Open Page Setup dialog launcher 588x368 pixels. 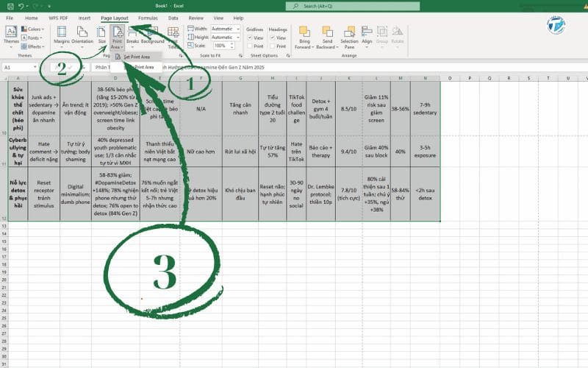tap(181, 56)
